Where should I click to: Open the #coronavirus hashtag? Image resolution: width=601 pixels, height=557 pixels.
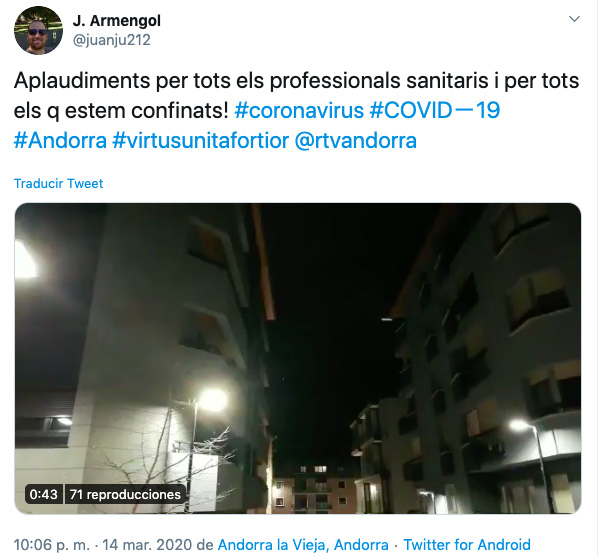pyautogui.click(x=299, y=111)
